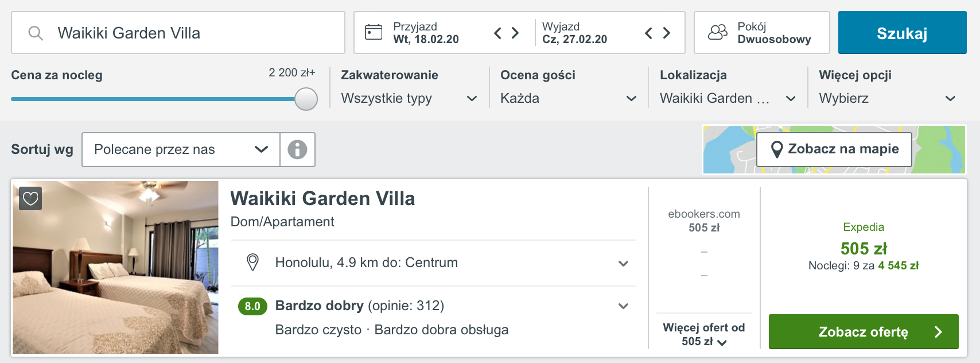This screenshot has height=363, width=980.
Task: Open the Zakwaterowanie type dropdown
Action: pos(409,98)
